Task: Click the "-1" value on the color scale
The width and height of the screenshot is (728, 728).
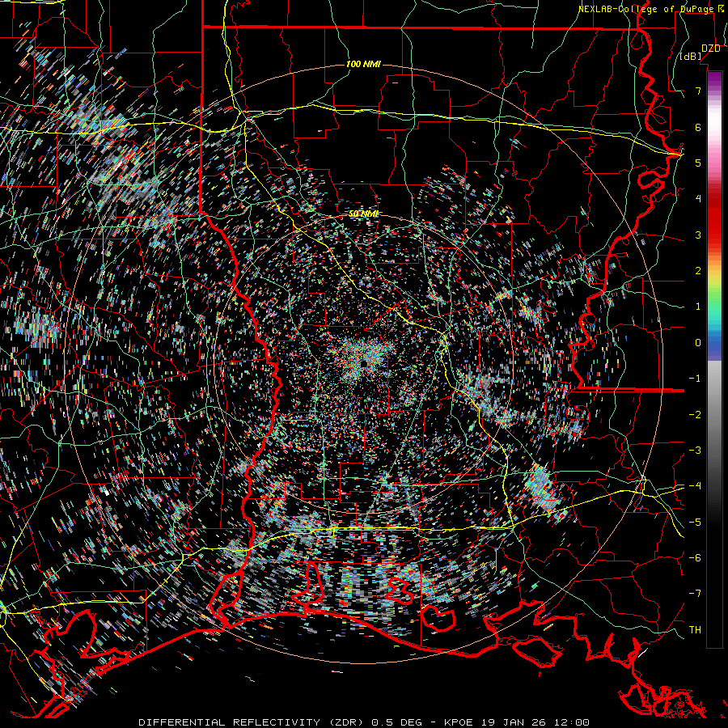Action: pos(695,379)
